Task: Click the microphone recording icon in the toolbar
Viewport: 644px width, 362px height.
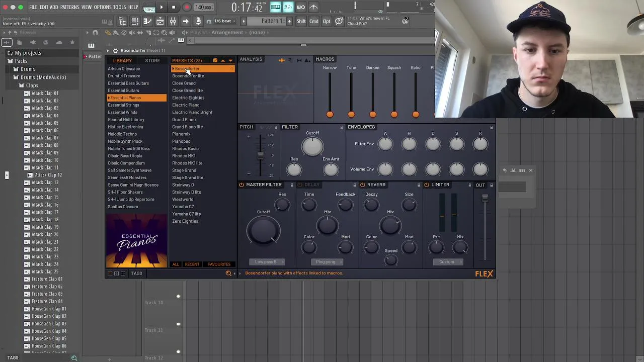Action: [198, 21]
